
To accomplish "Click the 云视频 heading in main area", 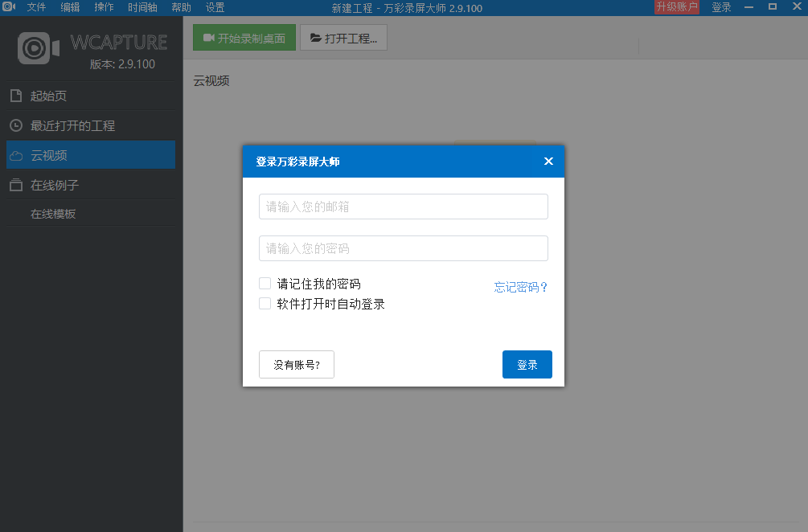I will click(x=211, y=81).
